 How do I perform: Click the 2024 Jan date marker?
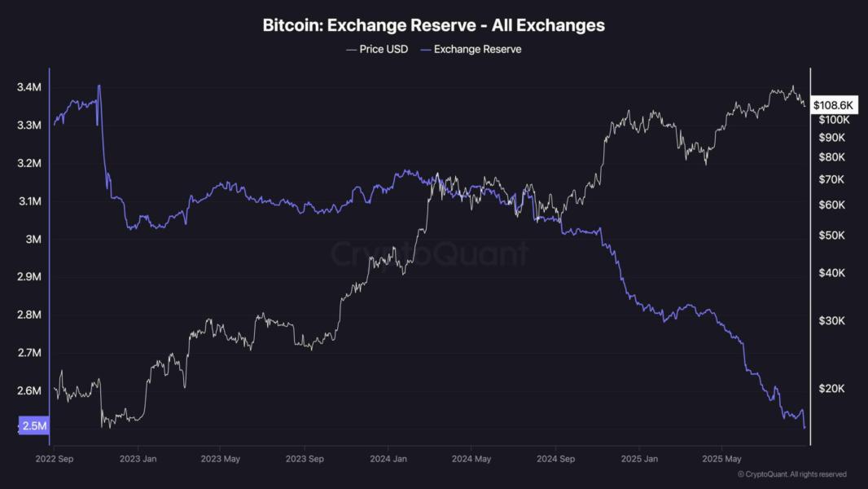click(x=388, y=459)
